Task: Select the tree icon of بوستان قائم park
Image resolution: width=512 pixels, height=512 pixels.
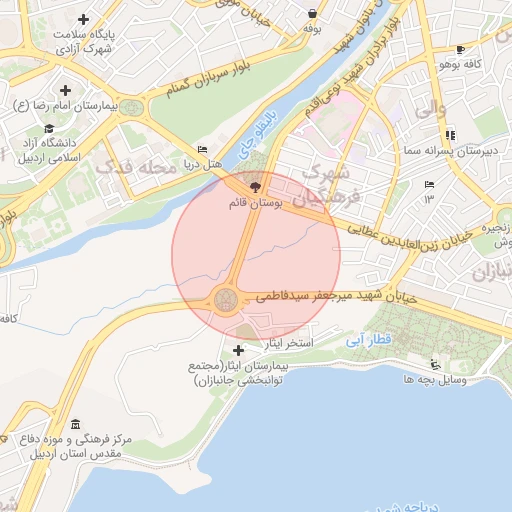Action: click(255, 187)
